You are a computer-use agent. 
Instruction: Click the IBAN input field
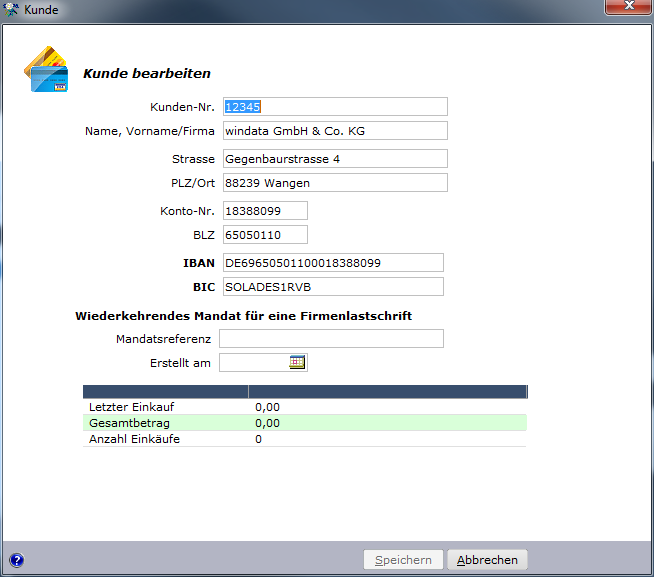[x=333, y=263]
